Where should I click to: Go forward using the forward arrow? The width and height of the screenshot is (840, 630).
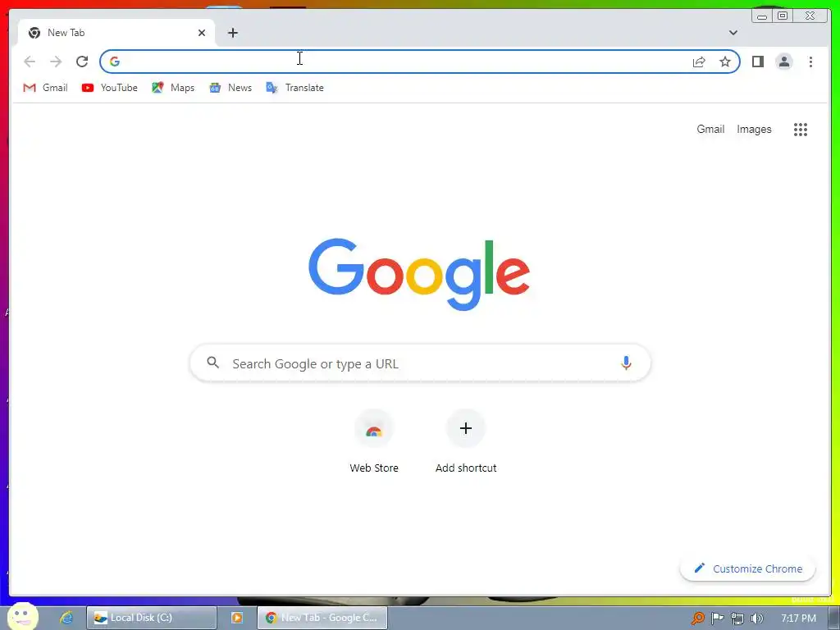56,62
